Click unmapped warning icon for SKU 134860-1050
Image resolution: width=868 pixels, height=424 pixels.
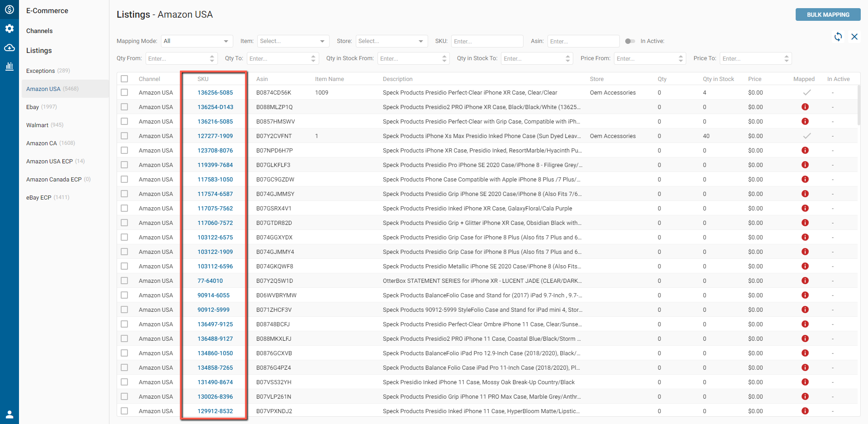tap(805, 353)
